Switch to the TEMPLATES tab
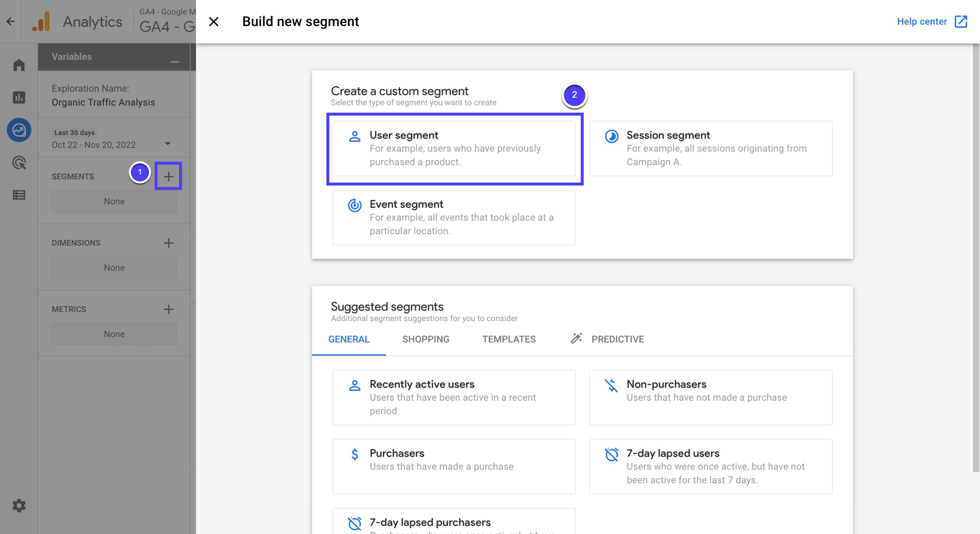Image resolution: width=980 pixels, height=534 pixels. tap(509, 339)
